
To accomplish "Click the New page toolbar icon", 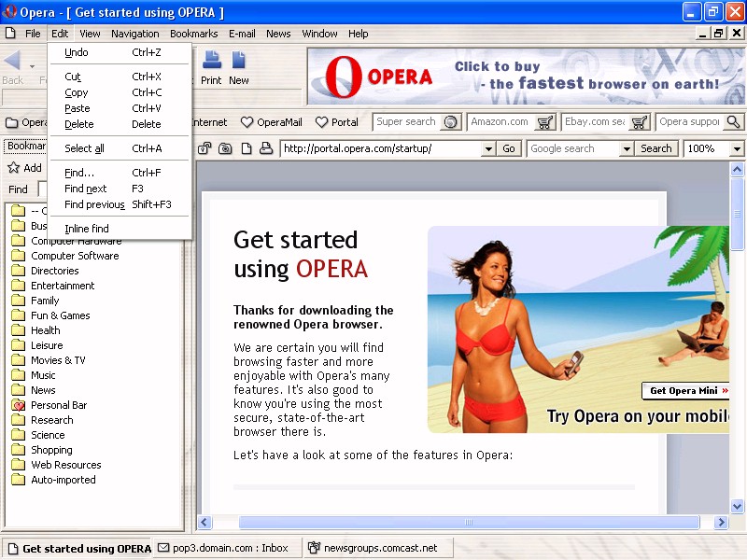I will (238, 60).
